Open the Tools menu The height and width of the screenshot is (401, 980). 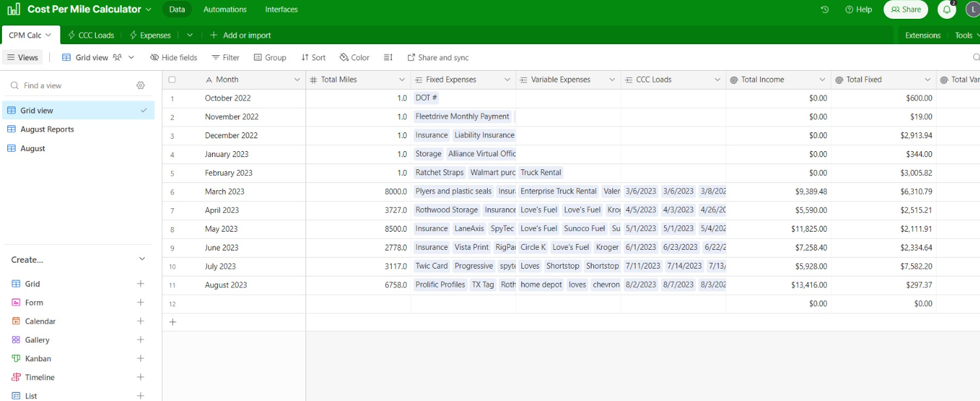967,35
